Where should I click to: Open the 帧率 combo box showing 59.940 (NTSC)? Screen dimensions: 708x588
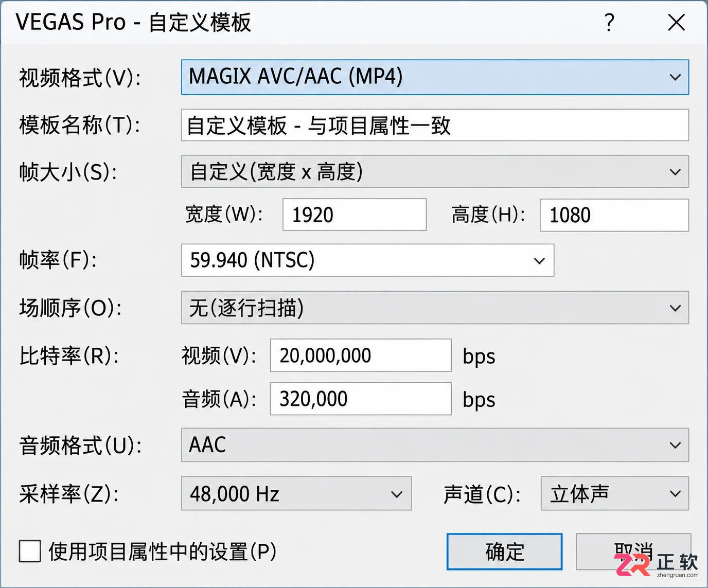click(x=367, y=260)
